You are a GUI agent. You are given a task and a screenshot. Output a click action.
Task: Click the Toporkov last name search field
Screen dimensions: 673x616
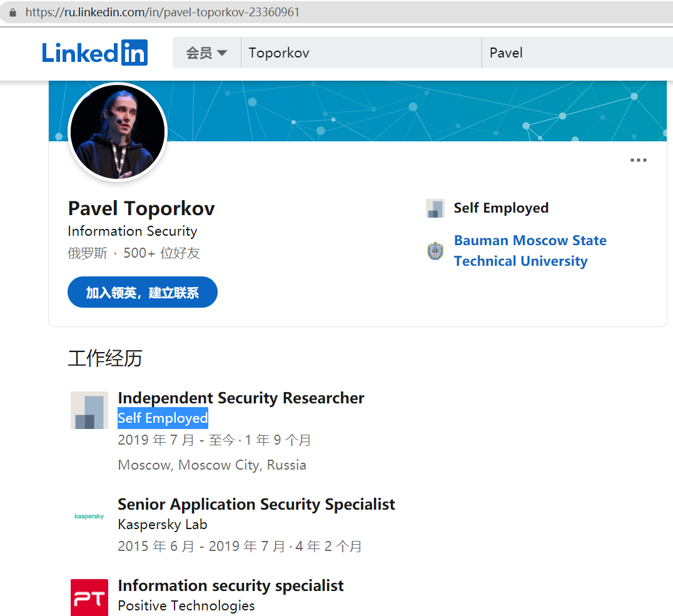[362, 53]
